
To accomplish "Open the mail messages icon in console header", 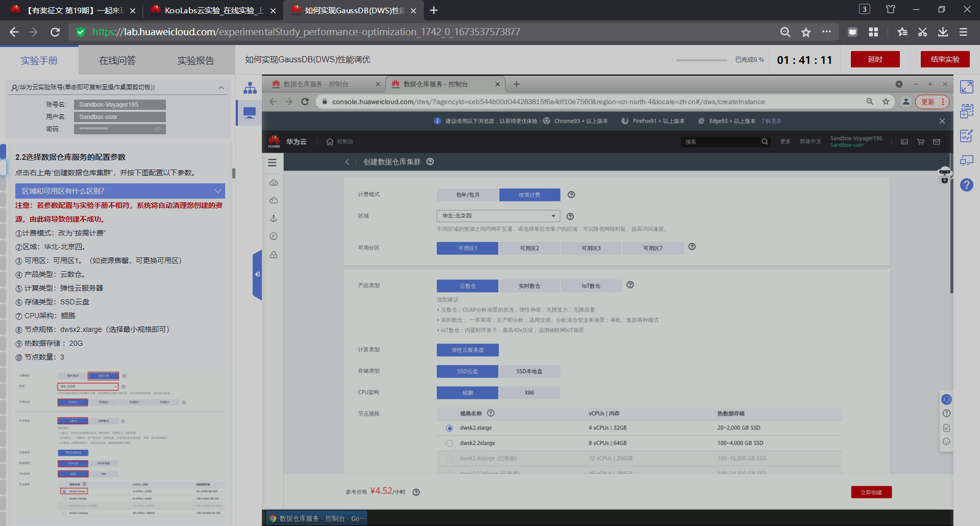I will 937,141.
